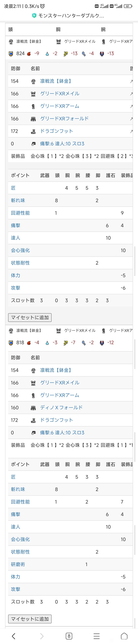Tap the browser back arrow
Viewport: 138px width, 644px height.
[x=14, y=636]
